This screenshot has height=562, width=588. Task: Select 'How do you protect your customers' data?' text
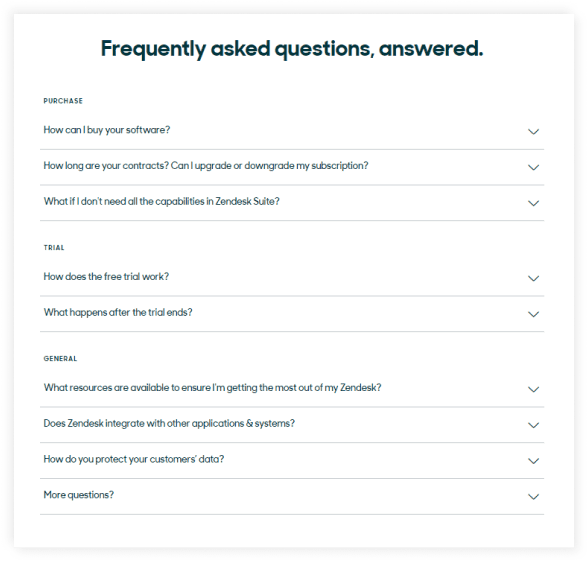click(134, 459)
